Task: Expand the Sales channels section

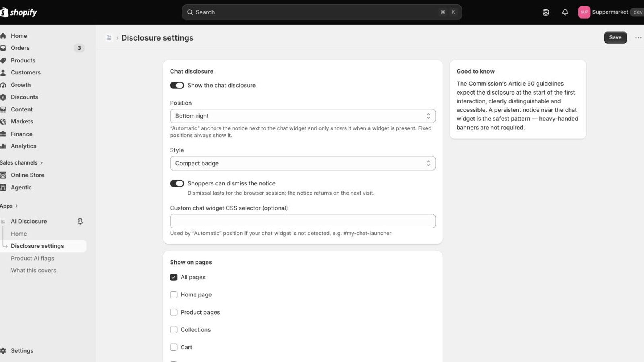Action: (x=21, y=162)
